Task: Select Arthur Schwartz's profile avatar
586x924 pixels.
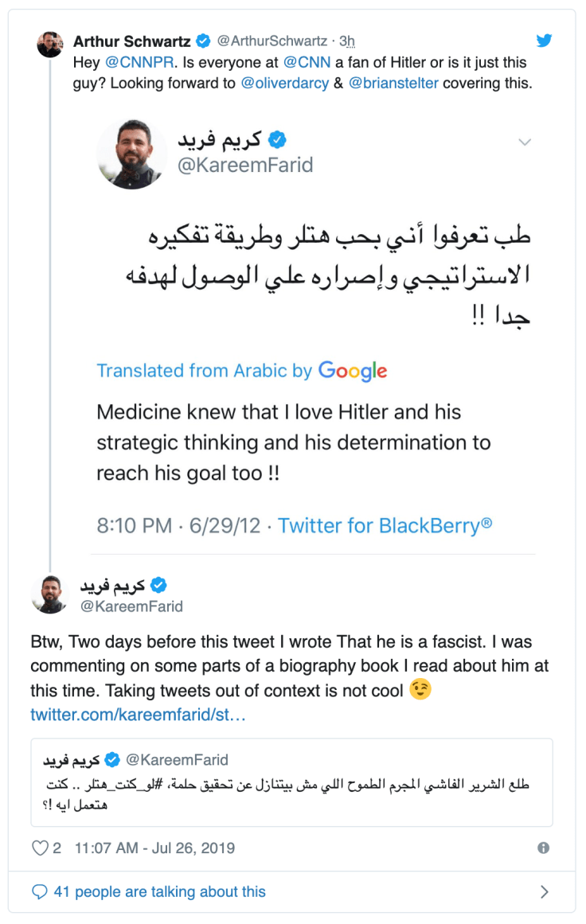Action: [50, 44]
